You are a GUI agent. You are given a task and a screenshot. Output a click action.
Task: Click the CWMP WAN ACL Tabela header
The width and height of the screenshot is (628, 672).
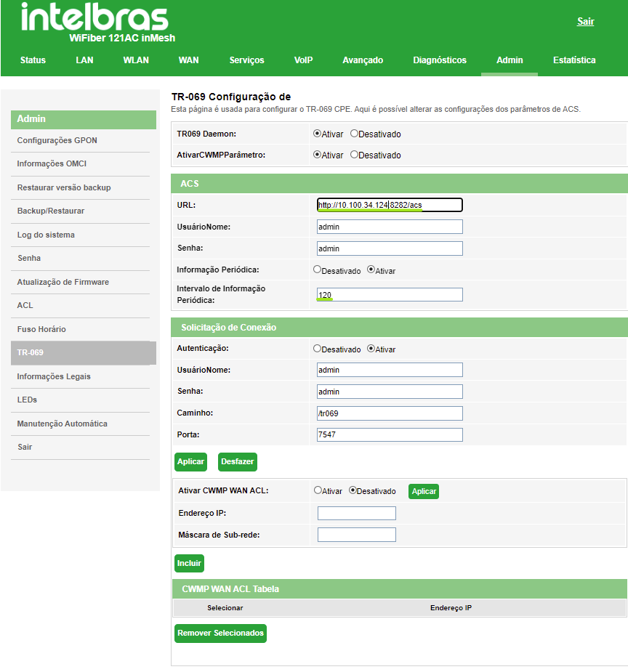pos(400,589)
